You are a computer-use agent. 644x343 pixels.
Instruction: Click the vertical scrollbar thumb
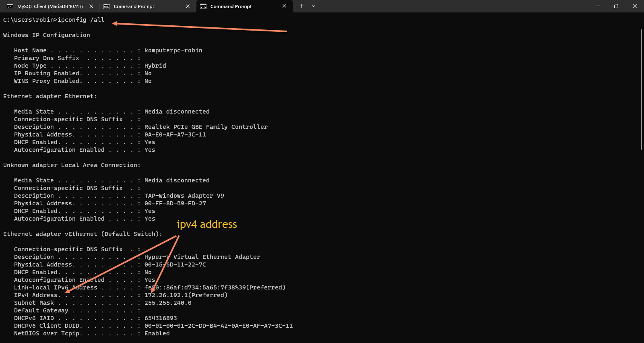[x=641, y=89]
